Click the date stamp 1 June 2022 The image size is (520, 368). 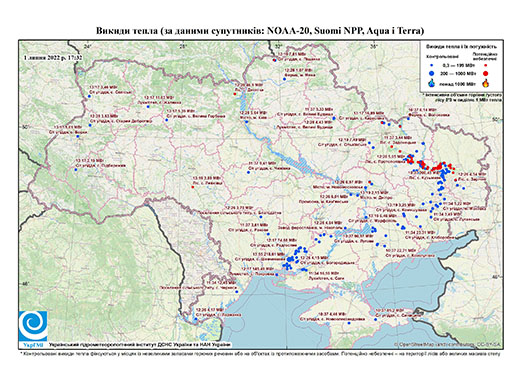click(53, 57)
